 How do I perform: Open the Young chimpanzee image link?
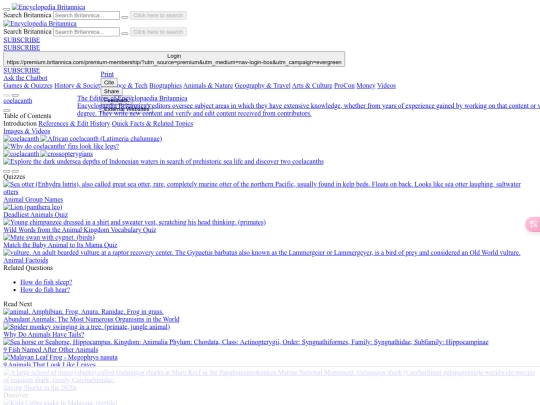pos(135,222)
